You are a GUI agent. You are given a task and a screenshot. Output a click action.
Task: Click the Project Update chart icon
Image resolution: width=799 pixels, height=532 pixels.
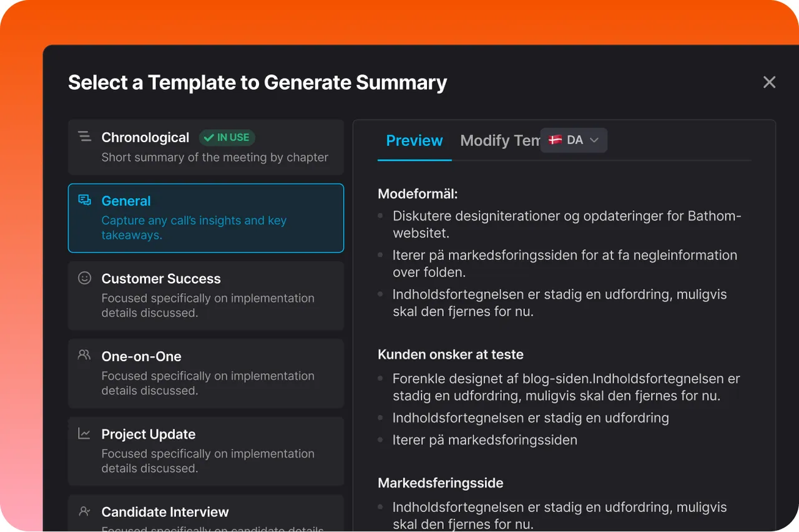[x=84, y=433]
